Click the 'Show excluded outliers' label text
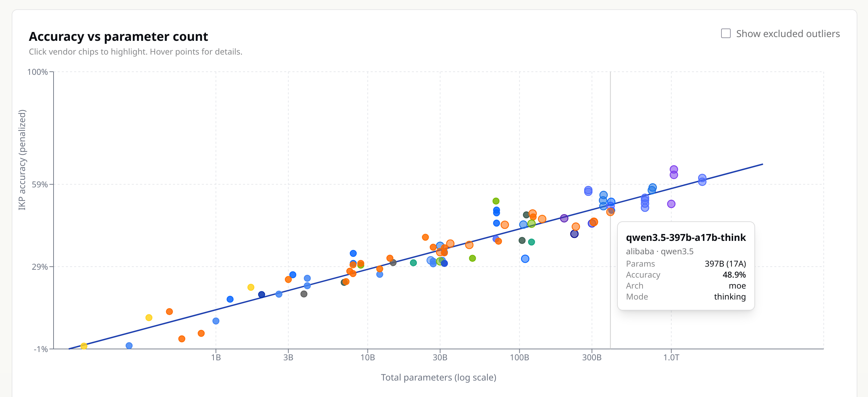Viewport: 868px width, 397px height. pyautogui.click(x=788, y=34)
